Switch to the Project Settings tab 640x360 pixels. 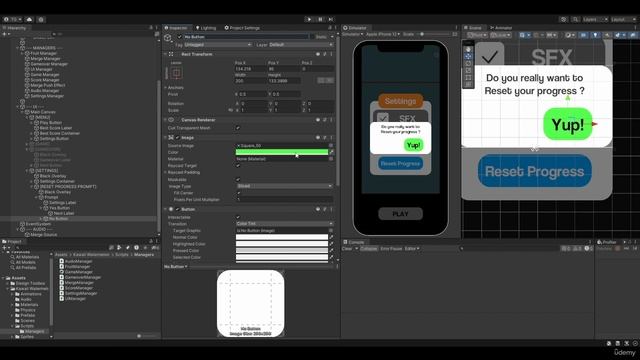[242, 28]
